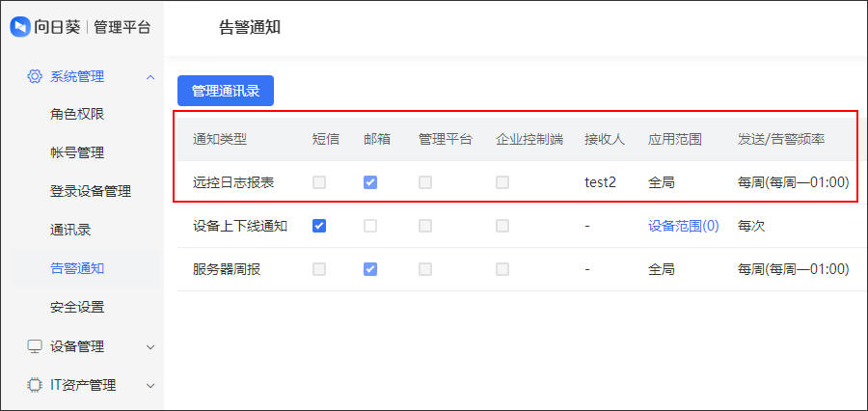This screenshot has width=868, height=411.
Task: Toggle 邮箱 checkbox for 设备上下线通知
Action: click(x=370, y=226)
